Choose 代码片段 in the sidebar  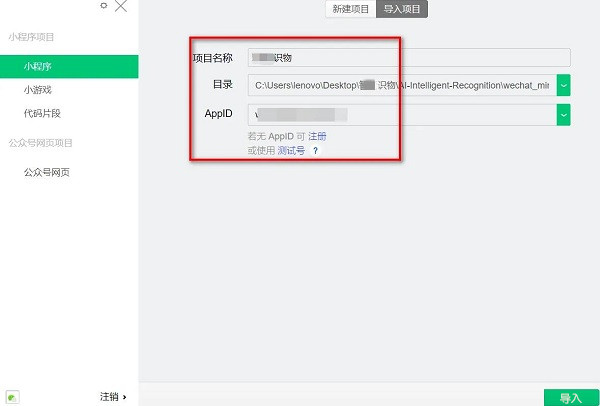pos(42,113)
